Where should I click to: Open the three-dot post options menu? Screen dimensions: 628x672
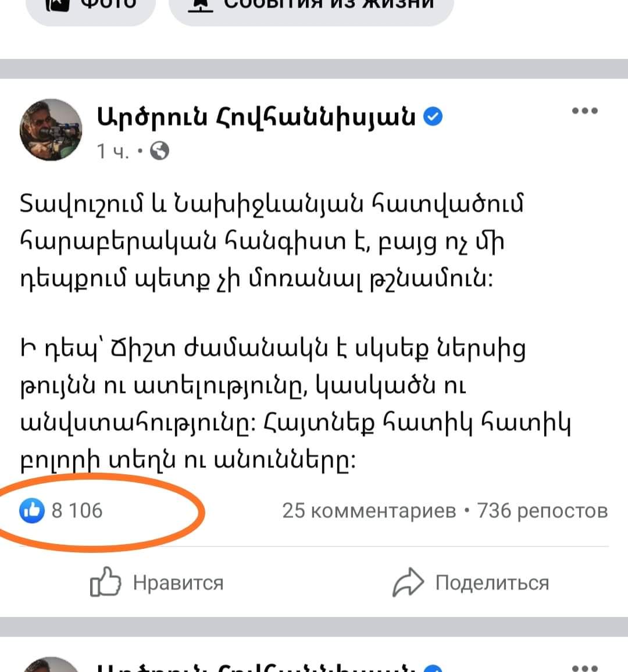[x=585, y=111]
